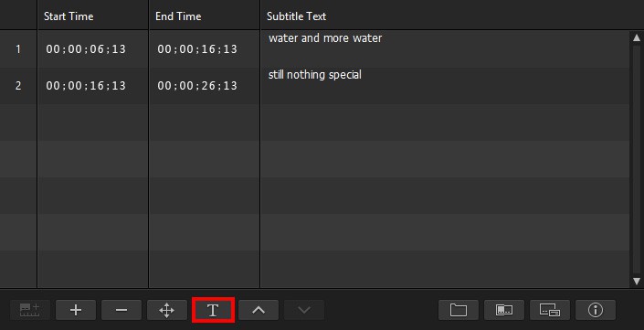Image resolution: width=644 pixels, height=330 pixels.
Task: Click the add subtitle plus button
Action: [x=76, y=310]
